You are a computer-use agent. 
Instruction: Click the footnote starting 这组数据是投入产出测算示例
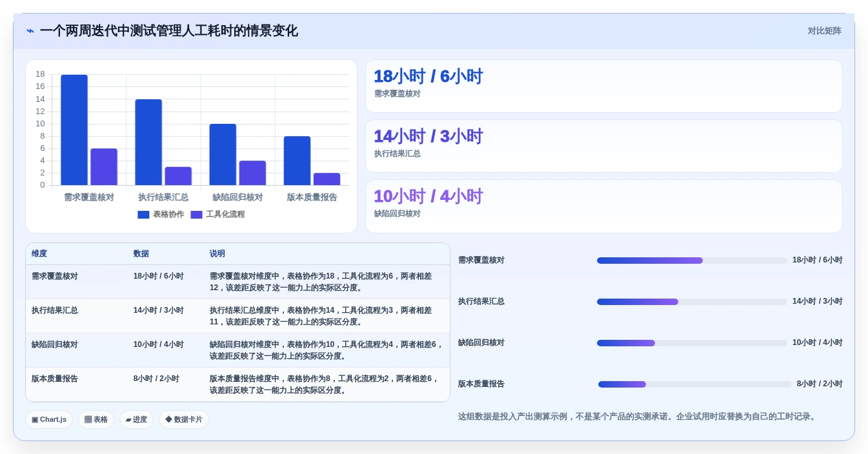click(x=638, y=417)
